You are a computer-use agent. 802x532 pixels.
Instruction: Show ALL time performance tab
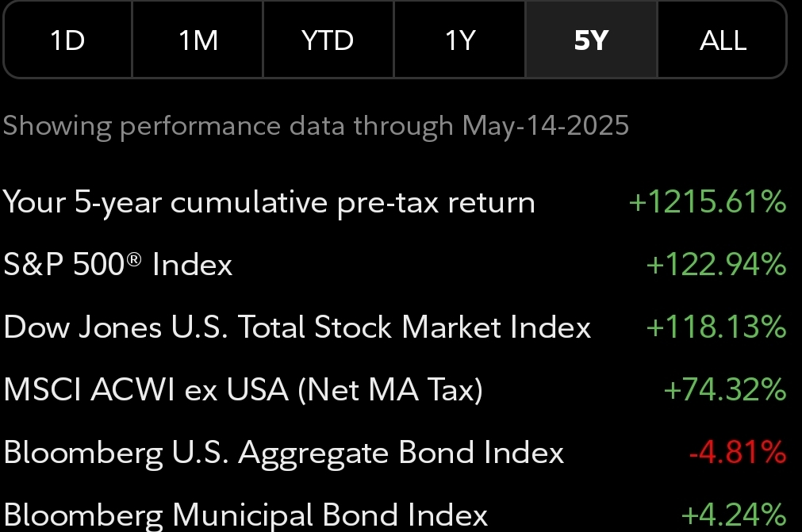(x=723, y=40)
